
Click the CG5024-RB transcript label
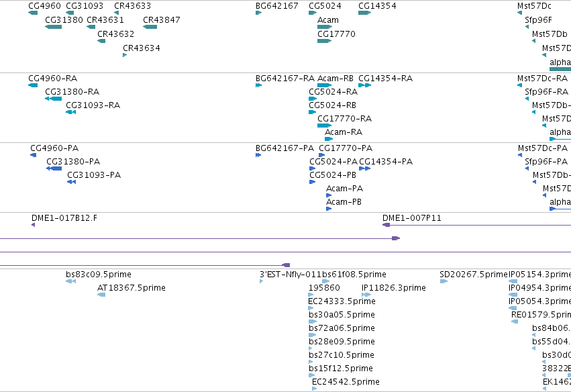pyautogui.click(x=333, y=105)
